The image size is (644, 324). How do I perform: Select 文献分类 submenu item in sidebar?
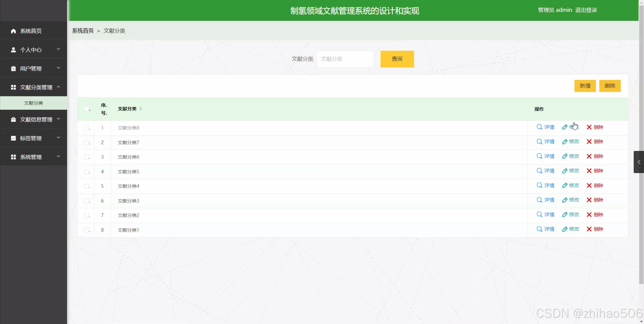coord(33,103)
